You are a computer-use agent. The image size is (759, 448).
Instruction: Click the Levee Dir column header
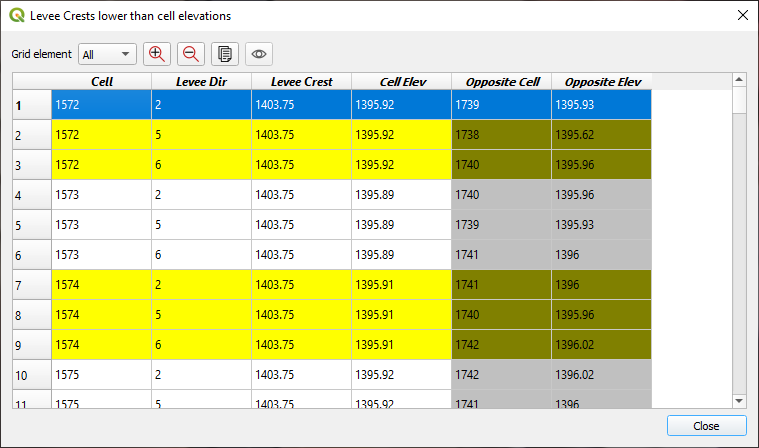click(201, 81)
